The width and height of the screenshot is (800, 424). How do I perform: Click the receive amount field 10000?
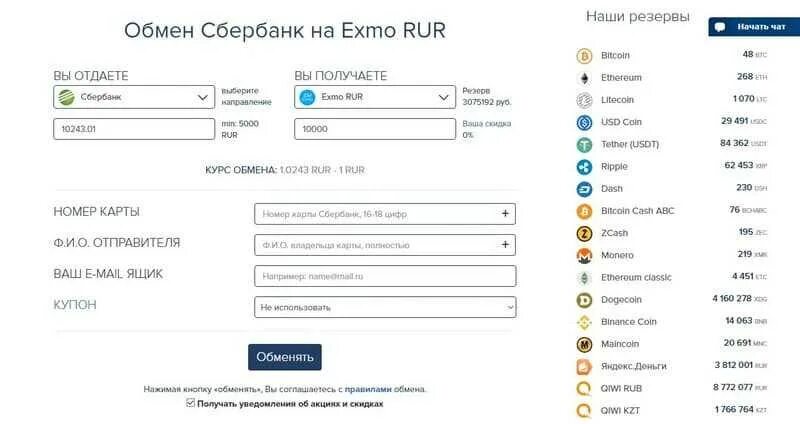click(375, 129)
